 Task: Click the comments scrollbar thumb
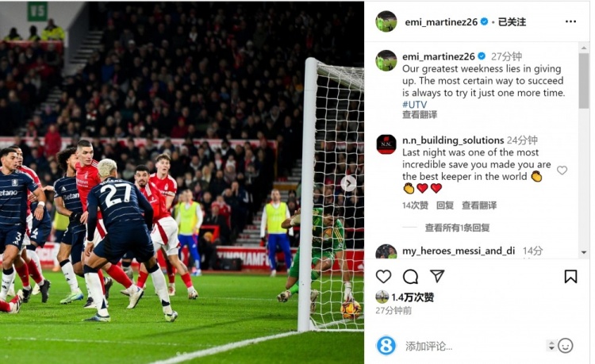pos(584,81)
